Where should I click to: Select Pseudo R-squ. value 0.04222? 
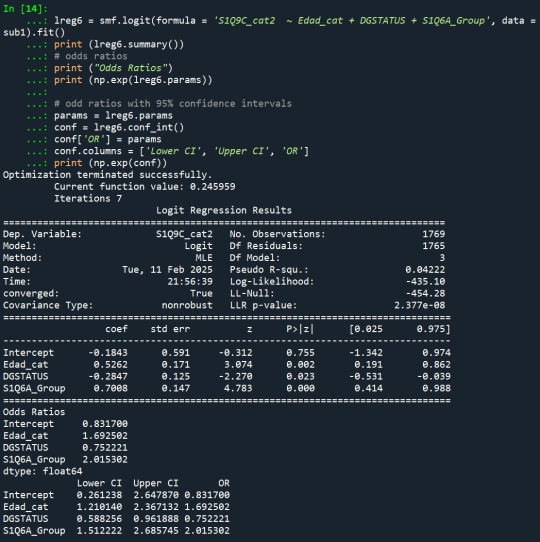425,270
